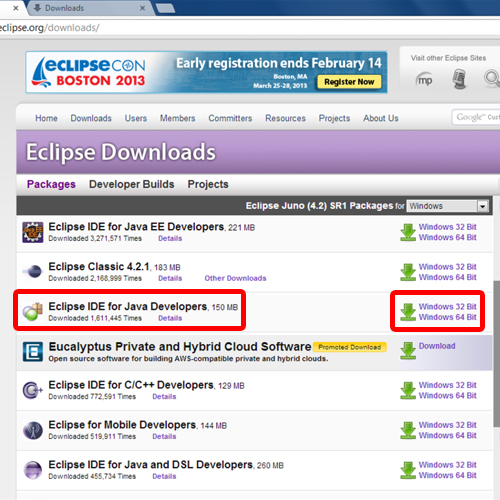Click the Eucalyptus cloud software icon
Viewport: 500px width, 500px height.
click(x=33, y=352)
